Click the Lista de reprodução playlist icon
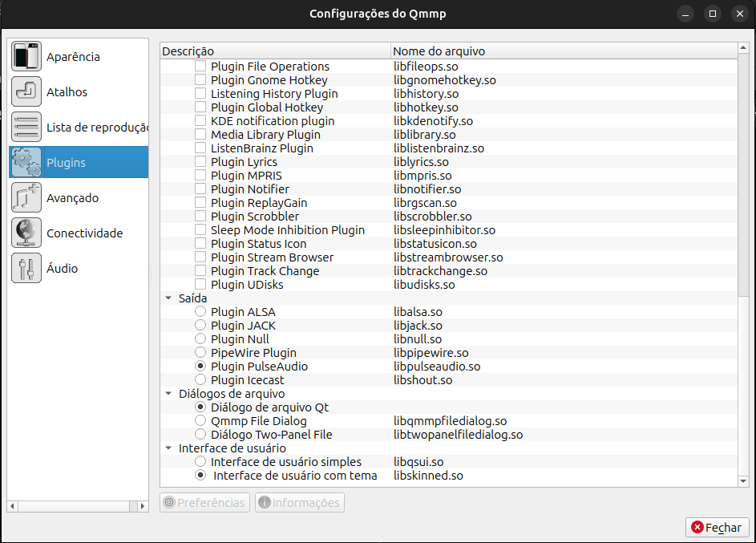Viewport: 756px width, 543px height. 26,127
